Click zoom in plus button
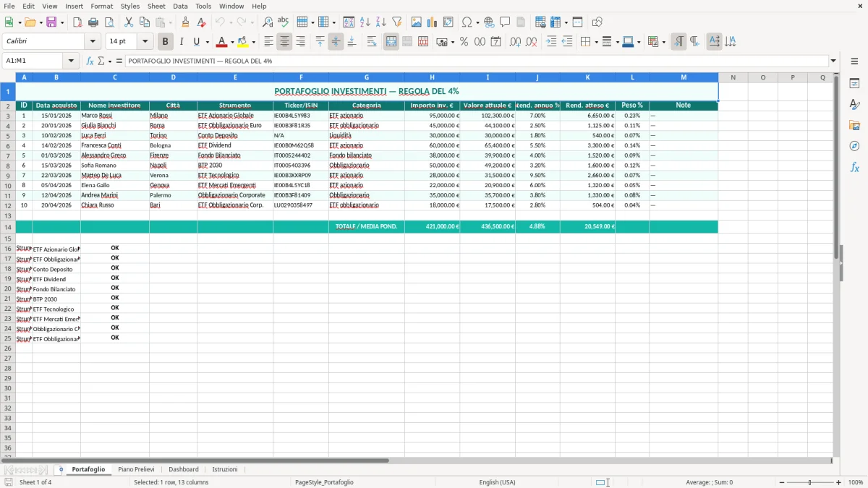 tap(839, 482)
